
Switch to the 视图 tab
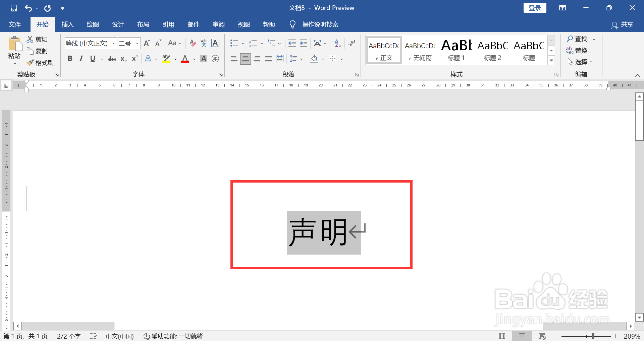pos(244,24)
